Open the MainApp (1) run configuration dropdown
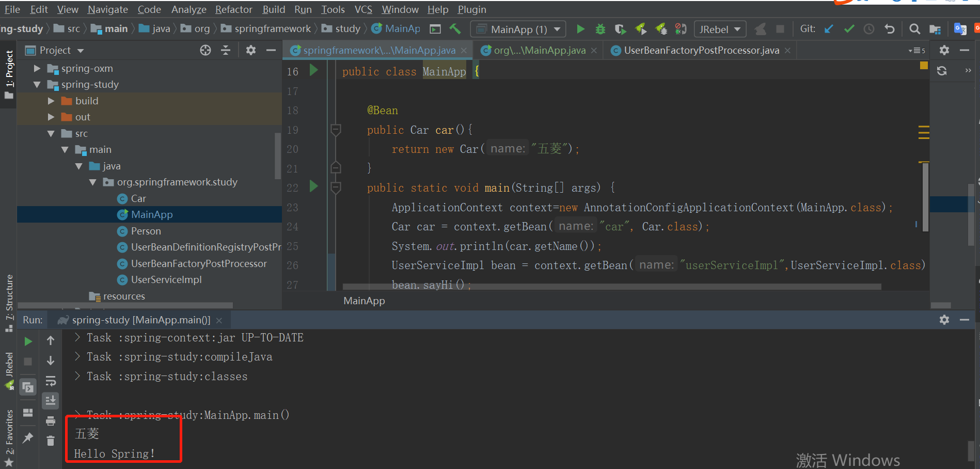Screen dimensions: 980x469 [x=518, y=29]
